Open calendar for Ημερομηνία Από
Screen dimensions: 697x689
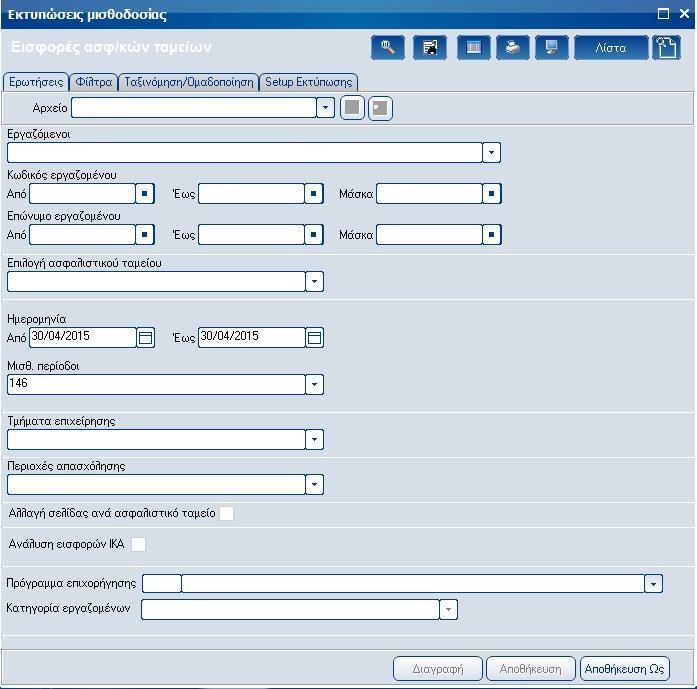tap(145, 338)
